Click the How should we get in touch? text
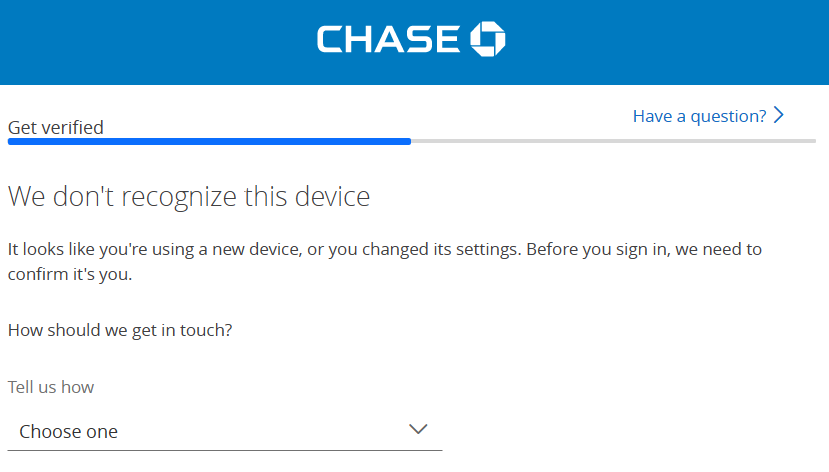This screenshot has width=829, height=472. point(120,330)
